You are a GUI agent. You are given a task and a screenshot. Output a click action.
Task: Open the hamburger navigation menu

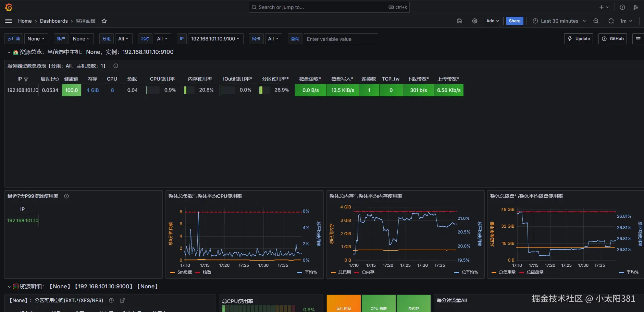click(9, 21)
